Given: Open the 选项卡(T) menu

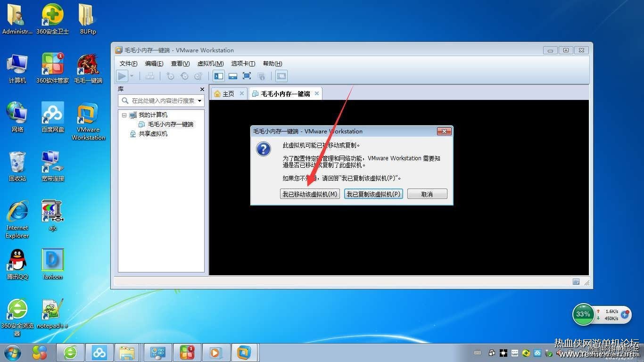Looking at the screenshot, I should [x=243, y=64].
